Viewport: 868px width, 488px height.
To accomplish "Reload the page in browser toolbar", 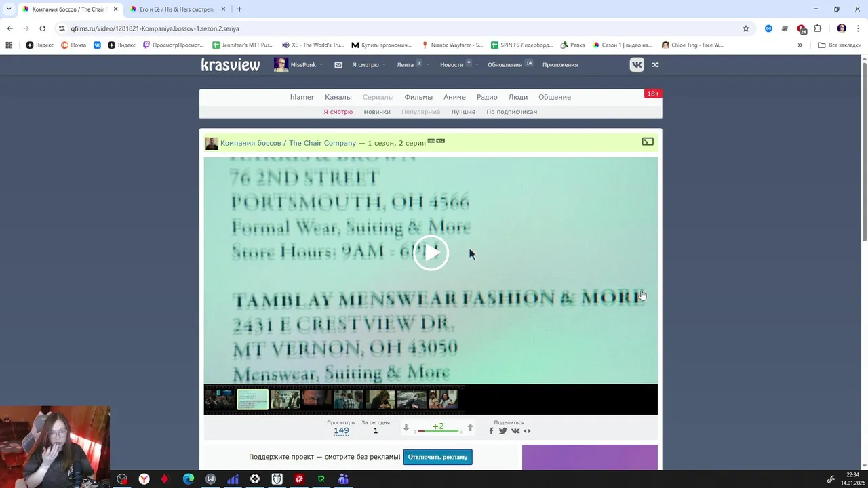I will coord(42,28).
